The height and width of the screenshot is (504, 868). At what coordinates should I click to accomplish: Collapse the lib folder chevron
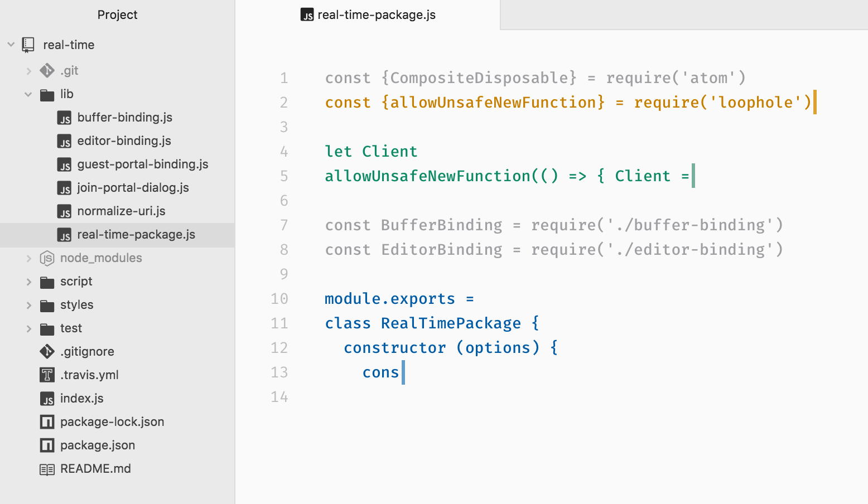tap(28, 94)
